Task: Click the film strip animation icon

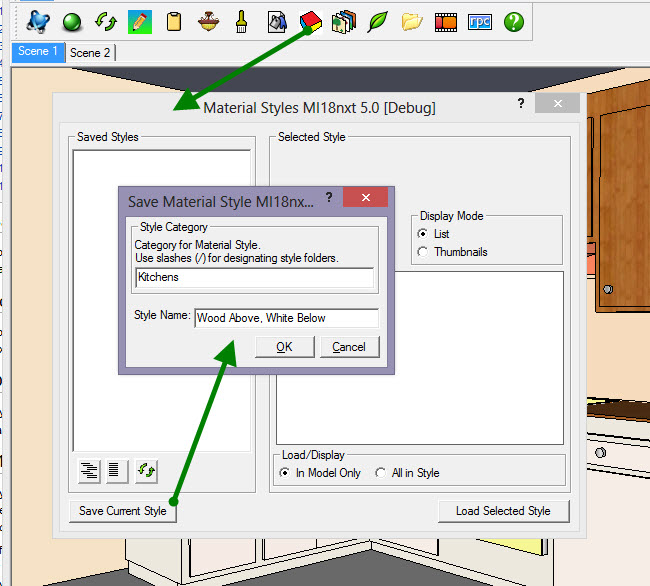Action: 446,20
